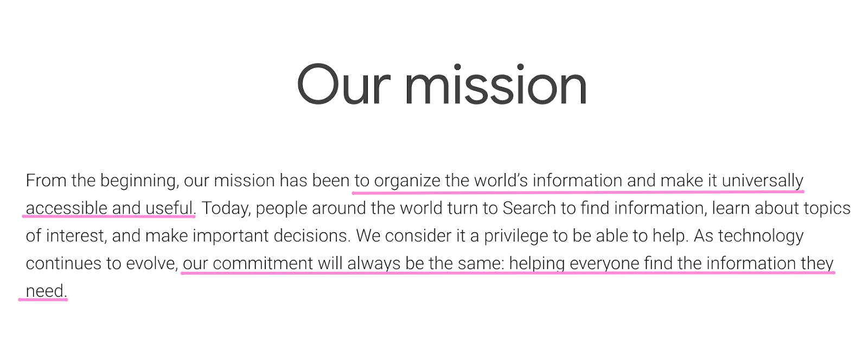Click the underlined word "need." on last line
This screenshot has width=868, height=357.
(46, 291)
